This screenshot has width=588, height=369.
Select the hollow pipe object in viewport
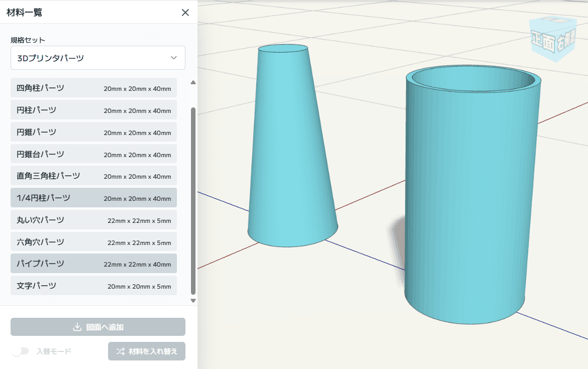click(x=471, y=201)
